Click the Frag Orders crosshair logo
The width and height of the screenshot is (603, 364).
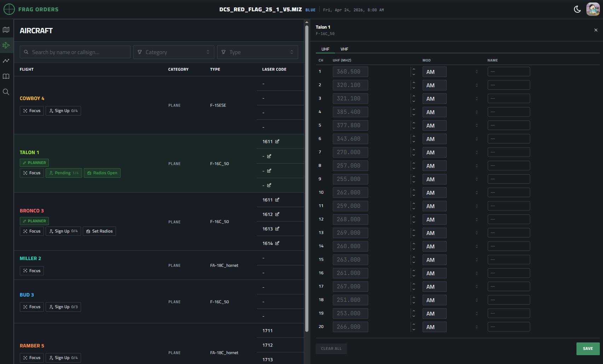(9, 9)
